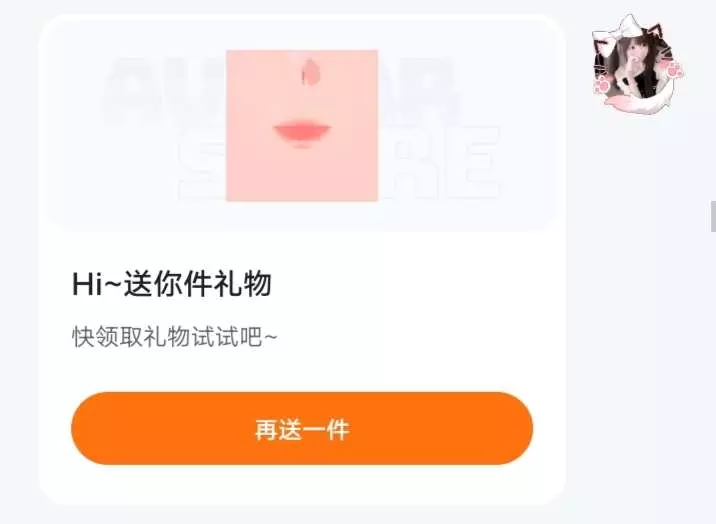Click the nose mark on the gift image
Viewport: 716px width, 524px height.
pos(311,72)
